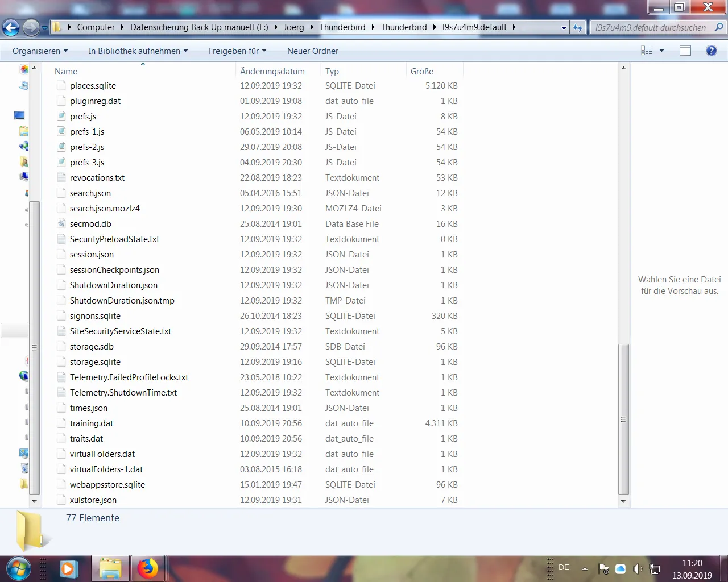Select the SiteSecurityServiceState.txt file icon
This screenshot has width=728, height=582.
click(x=61, y=331)
